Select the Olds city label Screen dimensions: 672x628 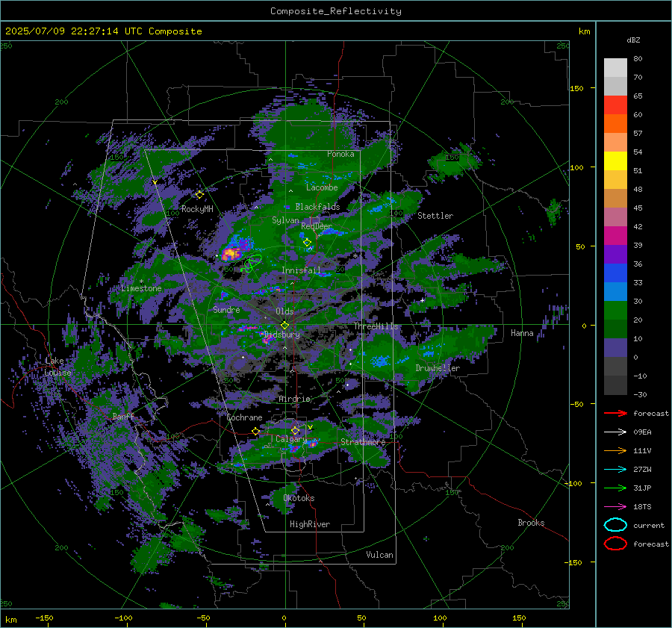pos(284,311)
